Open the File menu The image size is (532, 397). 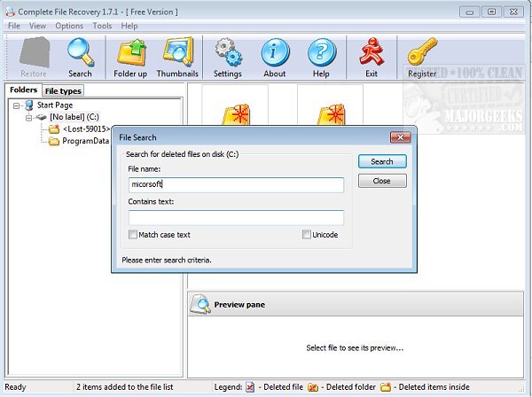pyautogui.click(x=14, y=26)
